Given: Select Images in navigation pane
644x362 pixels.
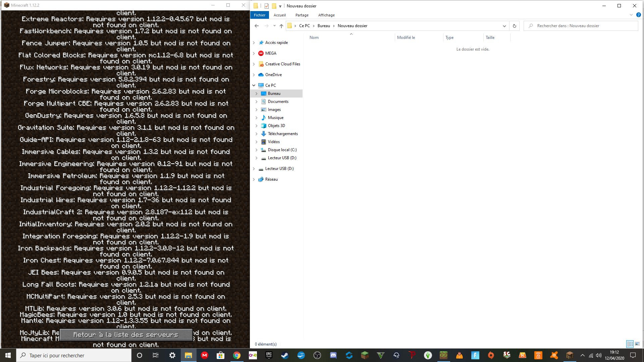Looking at the screenshot, I should coord(274,110).
